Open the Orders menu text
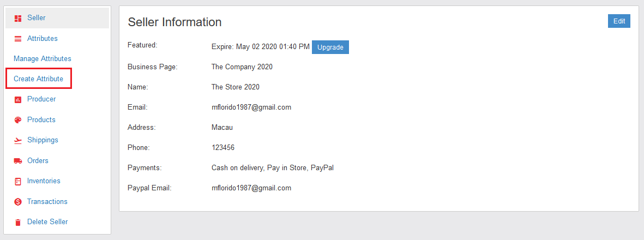Screen dimensions: 644x240 click(38, 161)
